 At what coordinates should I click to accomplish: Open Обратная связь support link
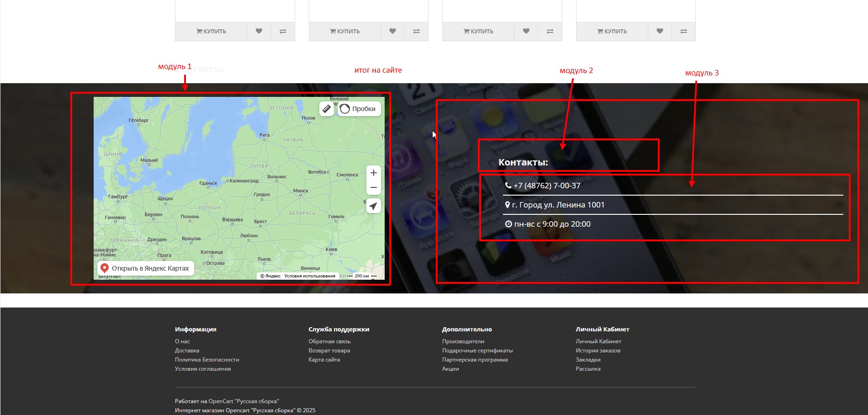click(329, 341)
